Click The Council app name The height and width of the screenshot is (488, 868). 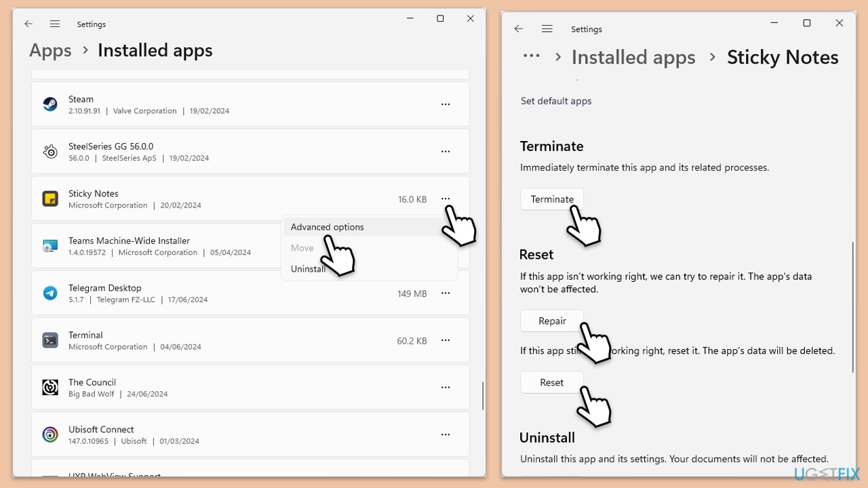click(92, 382)
